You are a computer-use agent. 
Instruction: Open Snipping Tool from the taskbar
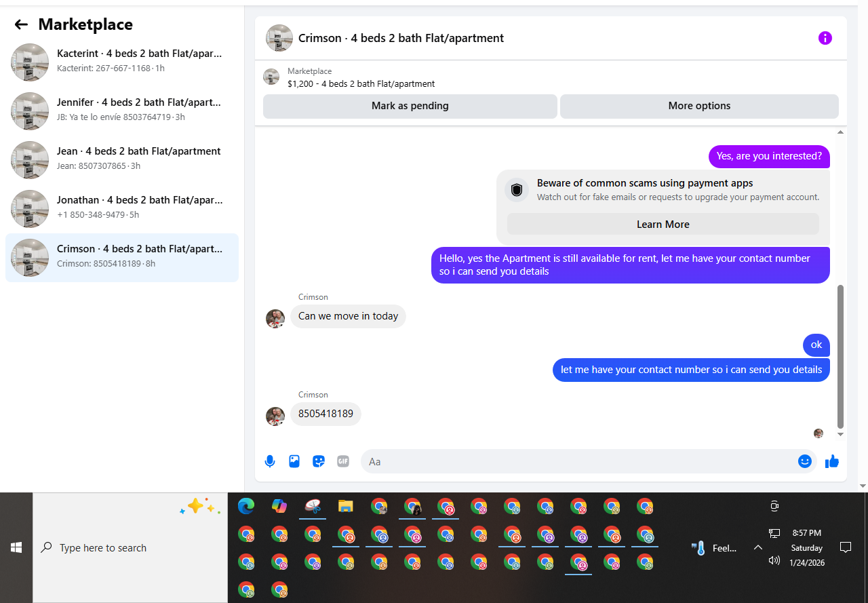[x=313, y=506]
